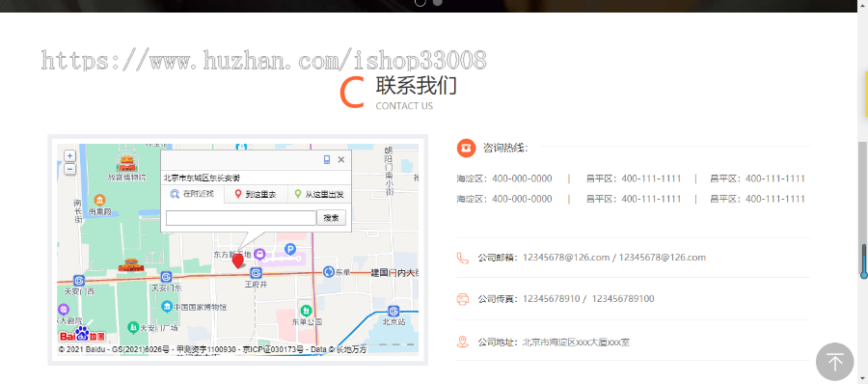Click the 建国门内大街 road label
Screen dimensions: 868x384
pos(394,273)
